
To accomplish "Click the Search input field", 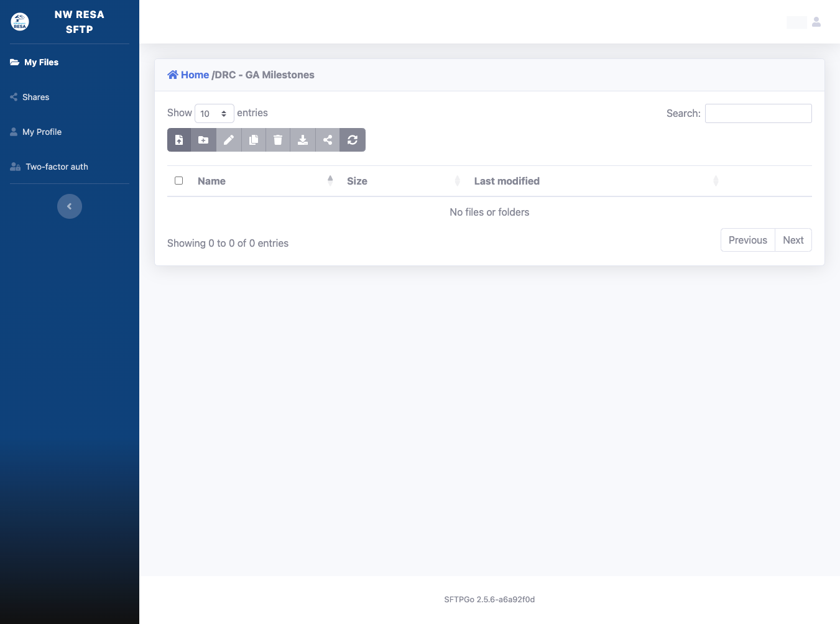I will tap(759, 113).
